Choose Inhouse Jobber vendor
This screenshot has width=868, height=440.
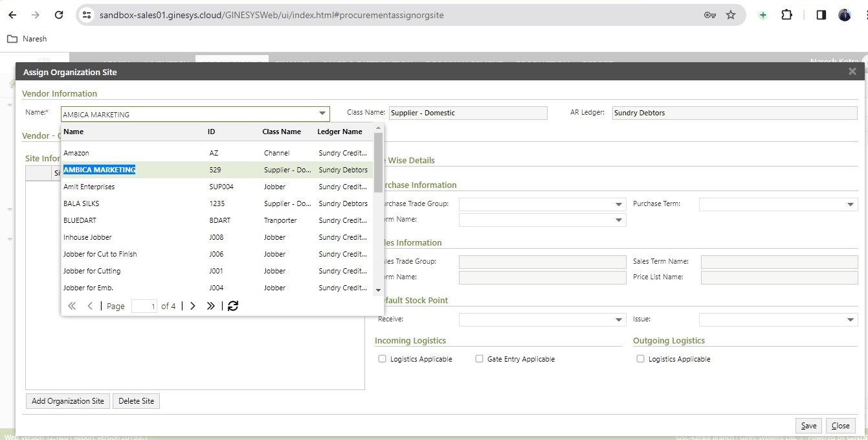tap(217, 237)
